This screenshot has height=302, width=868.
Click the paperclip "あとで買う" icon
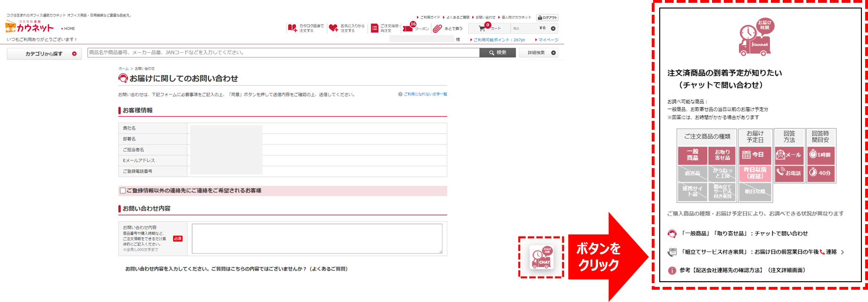(437, 28)
